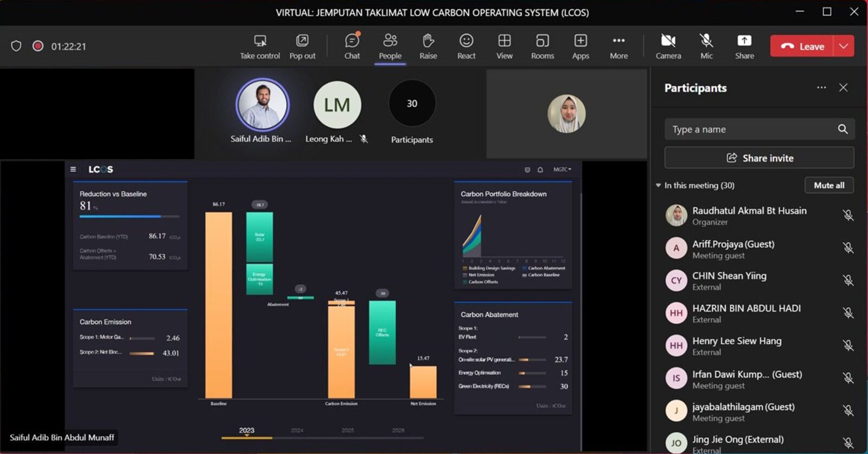Click the 2023 timeline marker
Image resolution: width=868 pixels, height=454 pixels.
[x=247, y=432]
